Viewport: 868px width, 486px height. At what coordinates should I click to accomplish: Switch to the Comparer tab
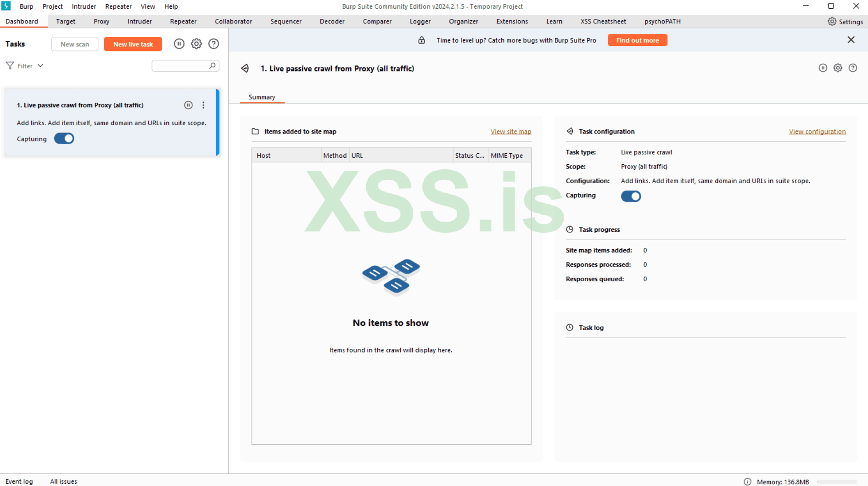[x=377, y=22]
